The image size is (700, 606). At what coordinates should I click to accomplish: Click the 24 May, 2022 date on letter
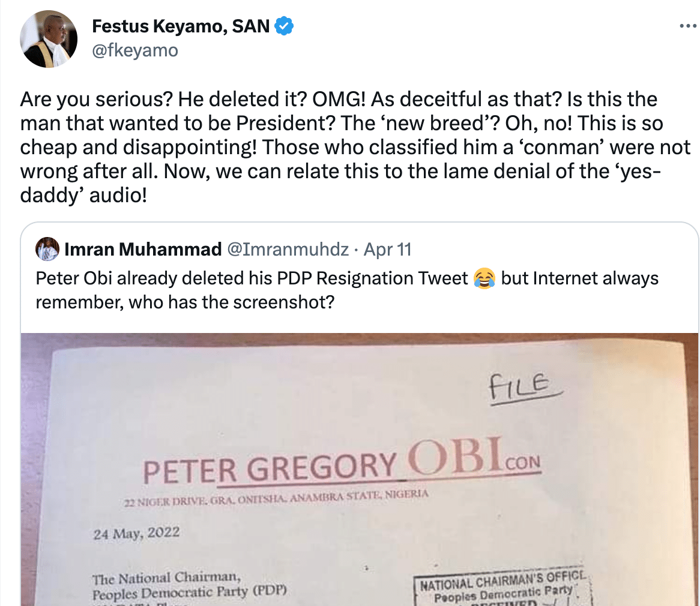(x=136, y=533)
